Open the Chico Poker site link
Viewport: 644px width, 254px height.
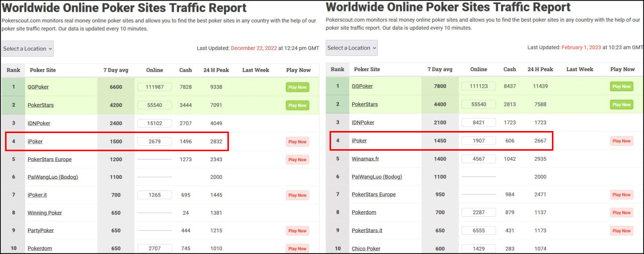click(366, 248)
